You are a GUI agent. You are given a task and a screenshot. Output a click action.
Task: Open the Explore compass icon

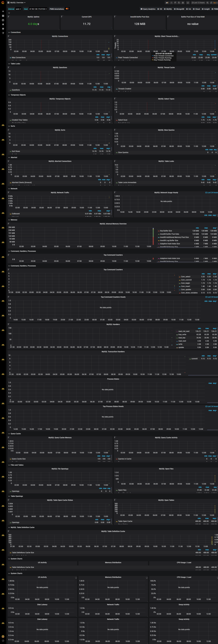coord(3,20)
